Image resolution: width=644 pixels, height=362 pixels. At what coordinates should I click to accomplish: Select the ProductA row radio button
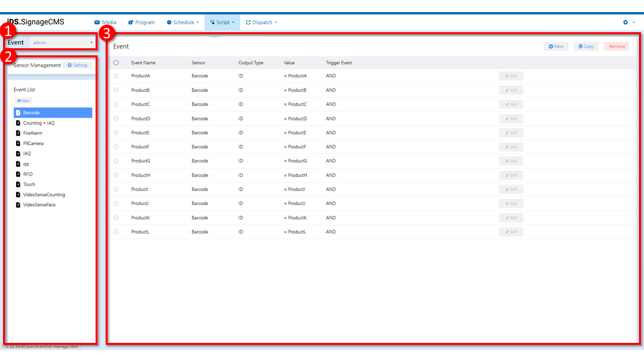pos(116,76)
